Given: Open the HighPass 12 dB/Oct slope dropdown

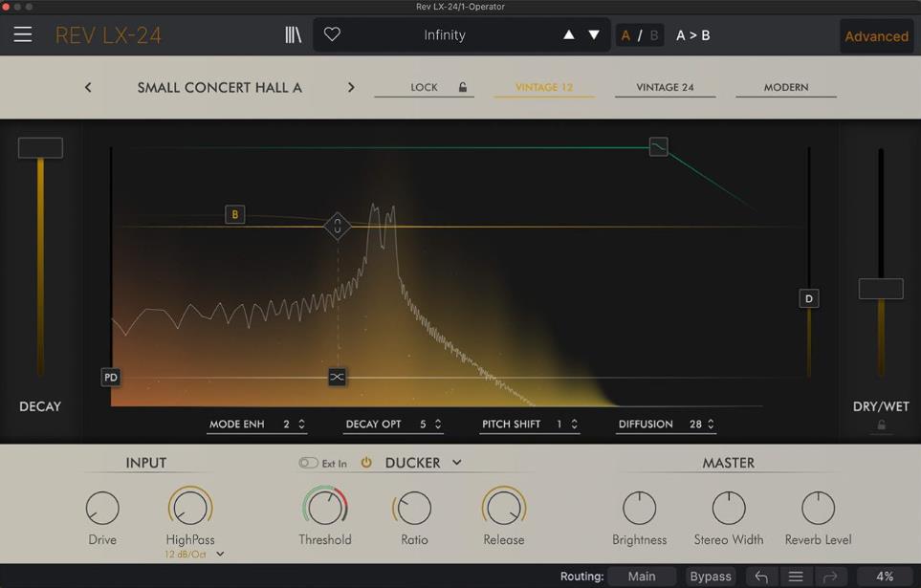Looking at the screenshot, I should coord(220,554).
